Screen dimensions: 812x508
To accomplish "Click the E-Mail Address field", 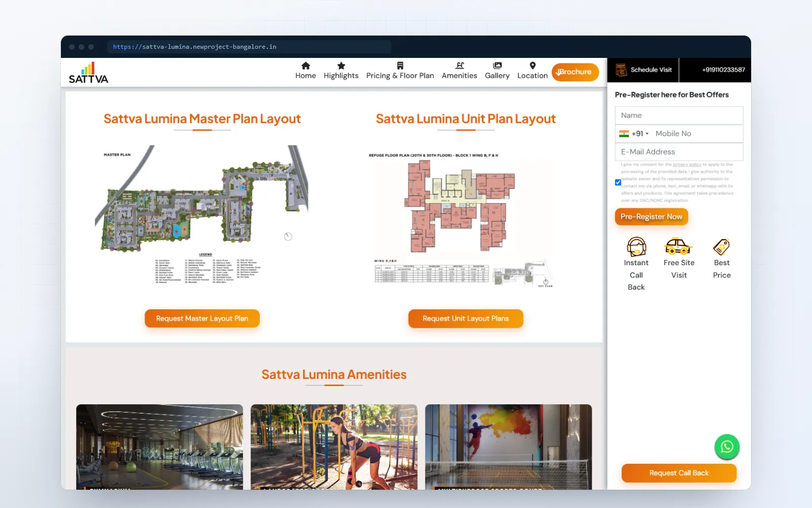I will tap(679, 152).
